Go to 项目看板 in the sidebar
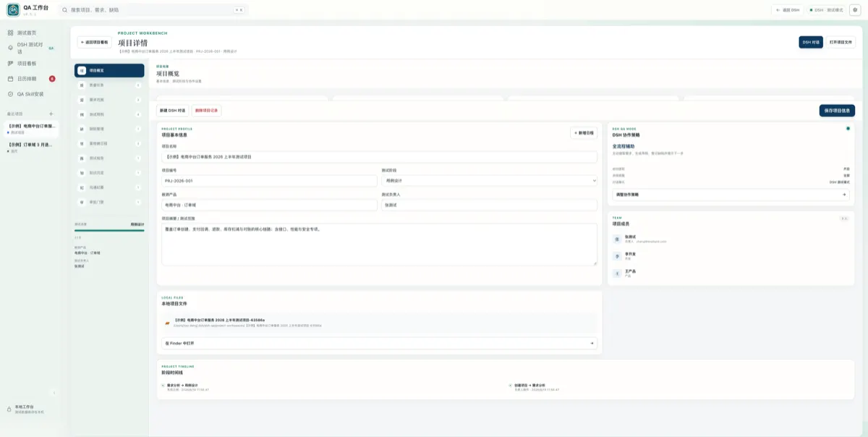Image resolution: width=868 pixels, height=437 pixels. (30, 63)
